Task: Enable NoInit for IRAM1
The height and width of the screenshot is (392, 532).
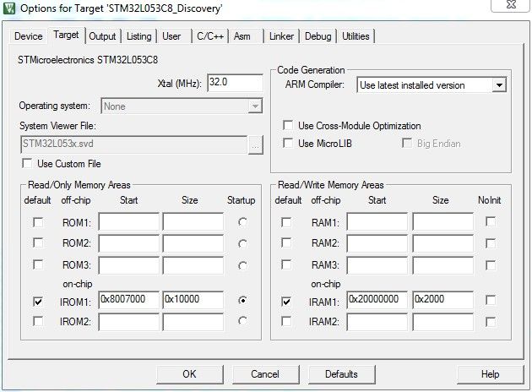Action: pos(491,300)
